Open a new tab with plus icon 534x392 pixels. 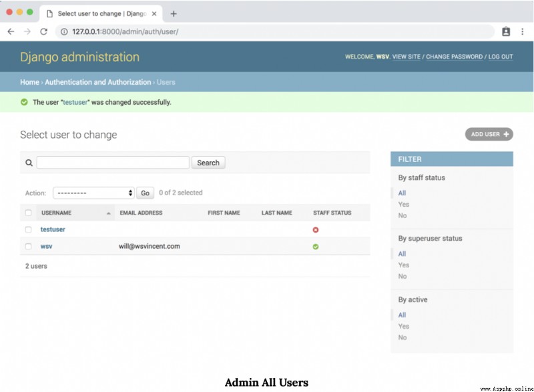pos(174,13)
